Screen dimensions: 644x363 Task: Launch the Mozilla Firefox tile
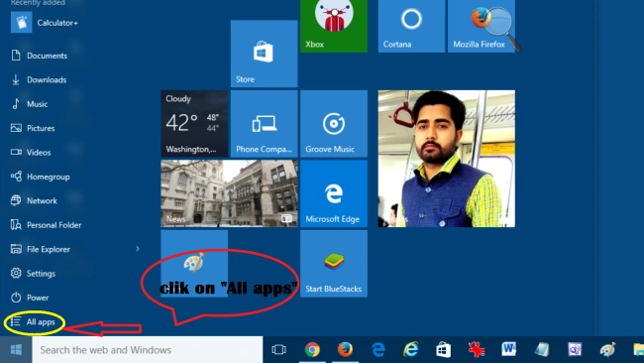click(482, 26)
